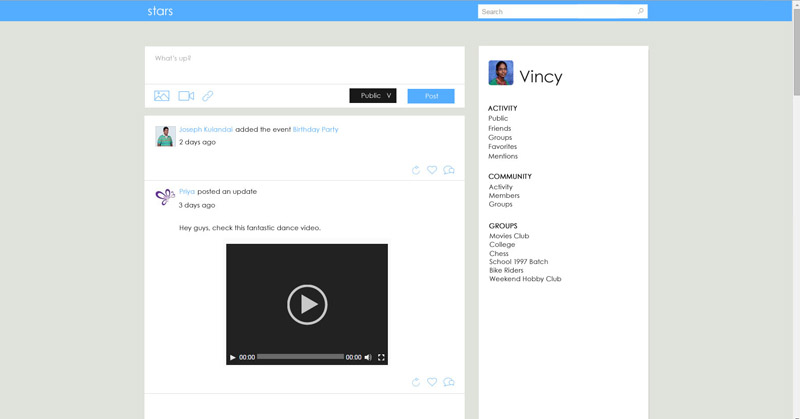Click the attach image icon
The width and height of the screenshot is (800, 419).
point(162,95)
